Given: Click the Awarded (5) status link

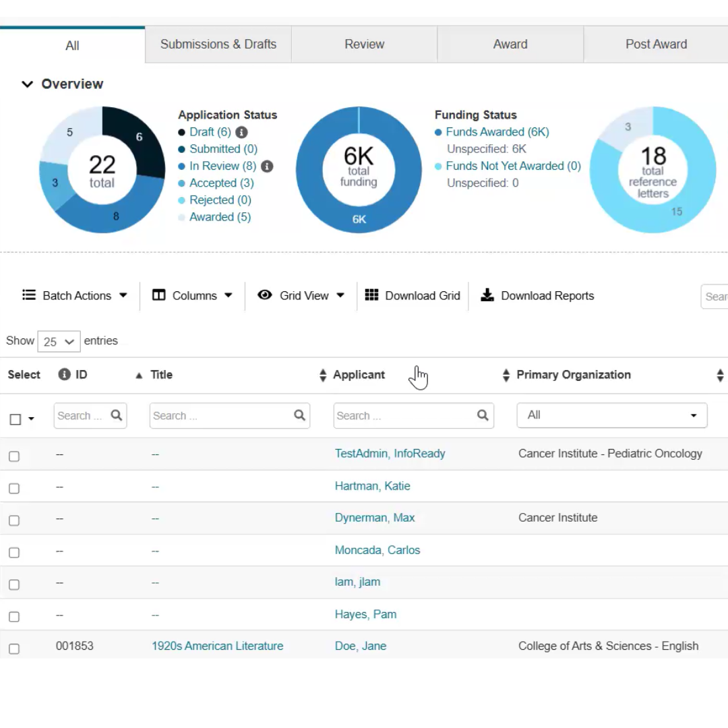Looking at the screenshot, I should [220, 217].
